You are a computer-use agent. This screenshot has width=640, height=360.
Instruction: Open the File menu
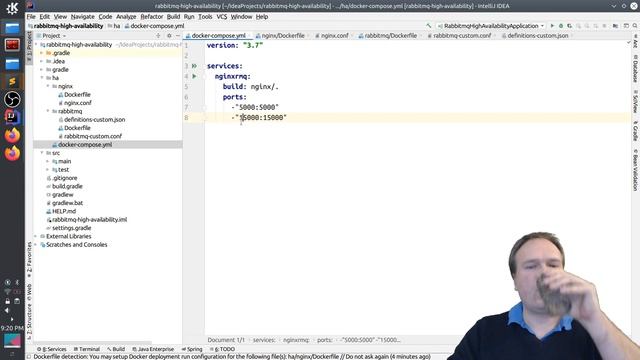(x=31, y=17)
